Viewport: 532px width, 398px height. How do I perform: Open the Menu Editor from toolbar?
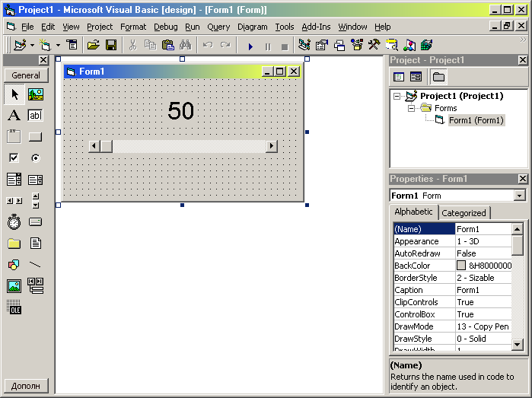pos(72,45)
